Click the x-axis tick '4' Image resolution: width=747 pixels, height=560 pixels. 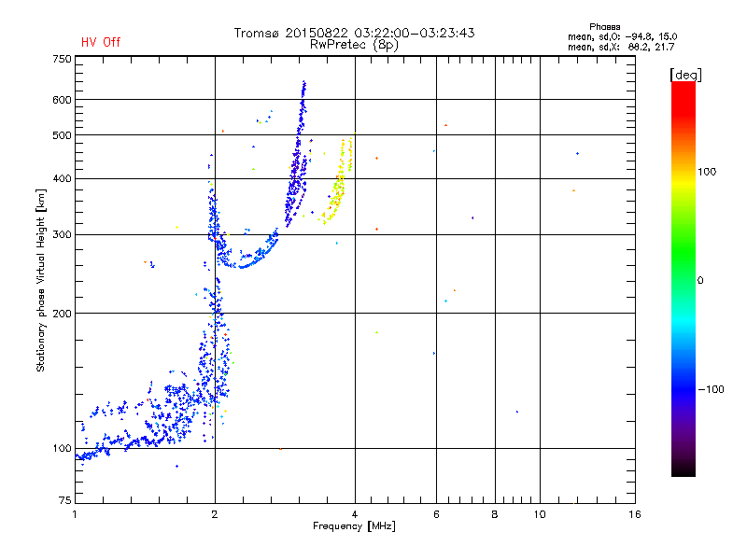[355, 514]
